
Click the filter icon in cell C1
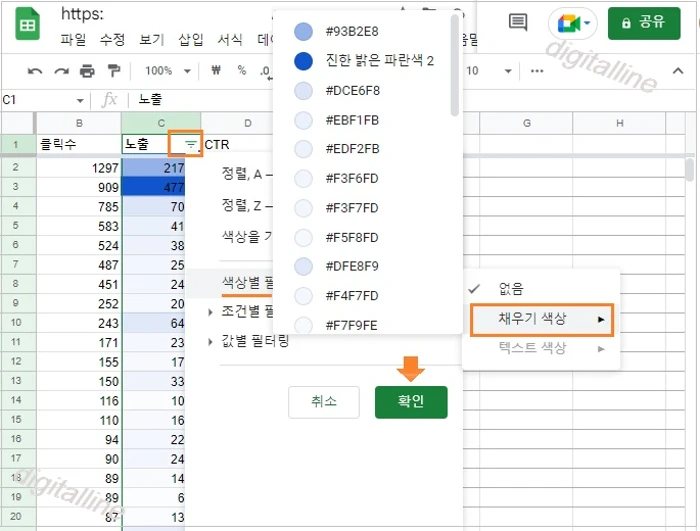pos(191,144)
